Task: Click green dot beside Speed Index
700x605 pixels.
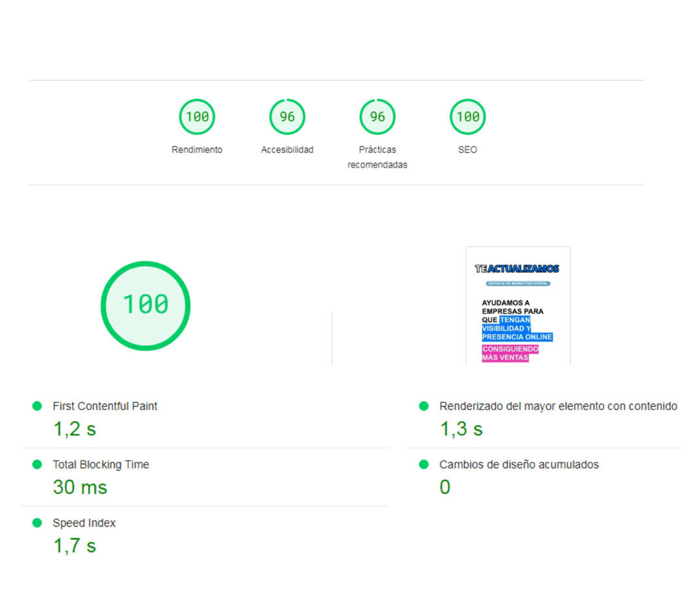Action: [37, 523]
